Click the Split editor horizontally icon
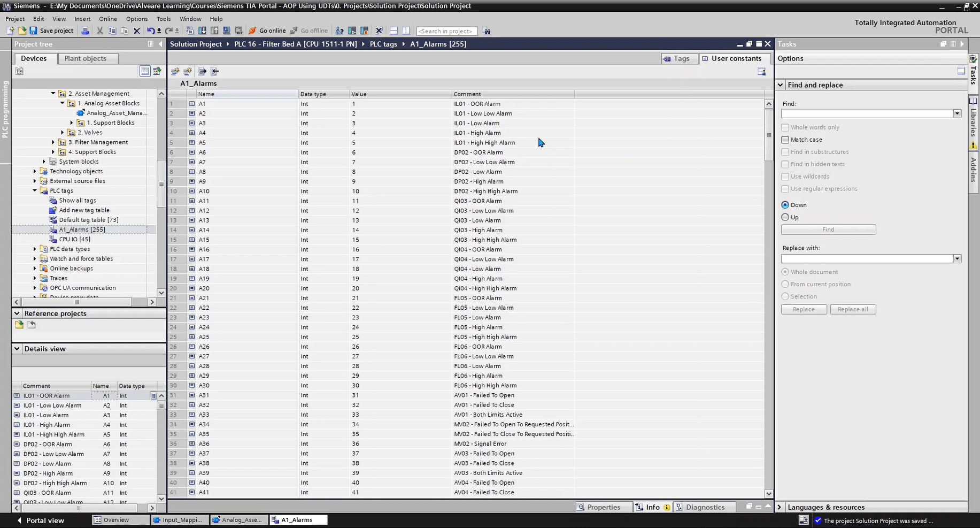The width and height of the screenshot is (980, 528). pos(393,31)
